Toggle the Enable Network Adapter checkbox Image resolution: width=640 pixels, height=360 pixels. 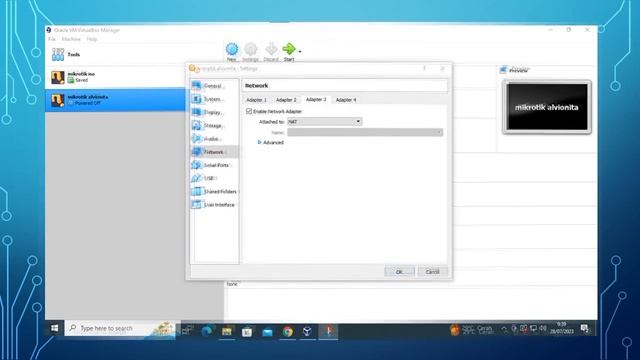[249, 111]
